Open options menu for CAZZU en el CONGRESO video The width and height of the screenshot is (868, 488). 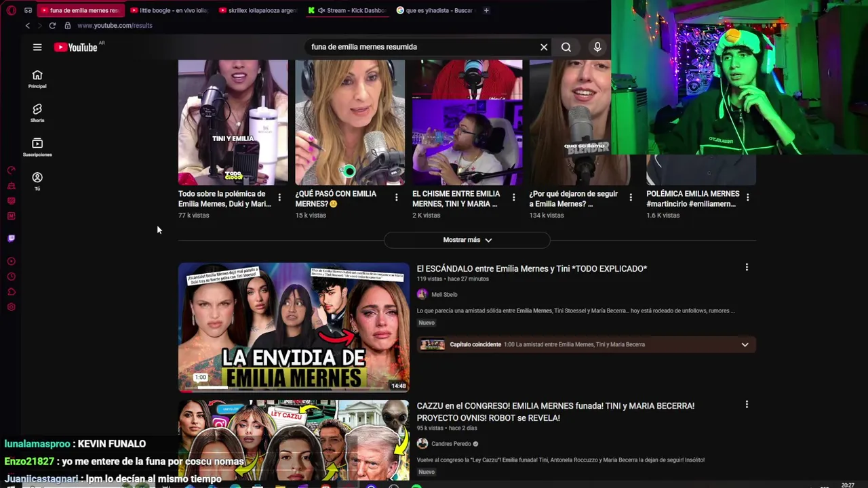(747, 405)
